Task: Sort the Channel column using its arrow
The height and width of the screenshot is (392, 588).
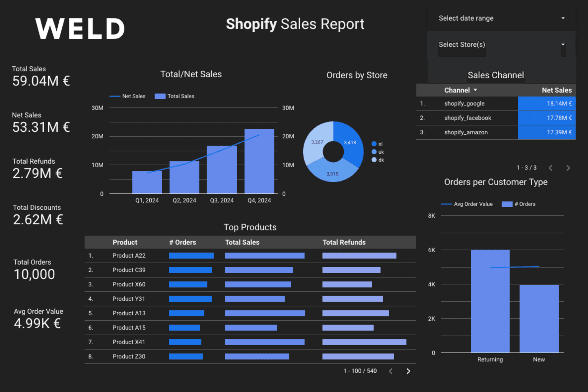Action: (x=476, y=90)
